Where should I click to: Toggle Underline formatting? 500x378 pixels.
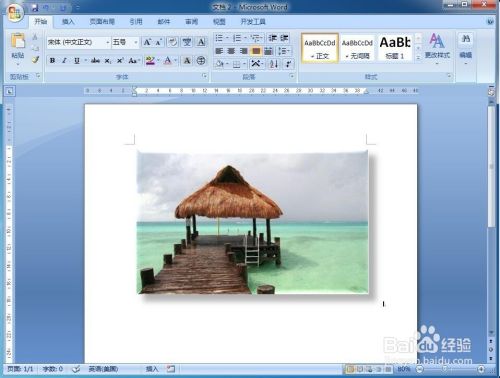pyautogui.click(x=77, y=61)
